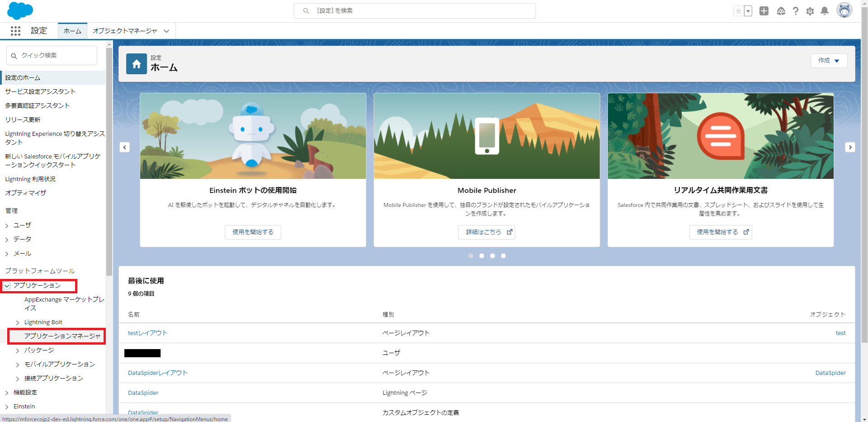Open 多要素認証アシスタント in sidebar
The height and width of the screenshot is (422, 868).
pos(38,105)
